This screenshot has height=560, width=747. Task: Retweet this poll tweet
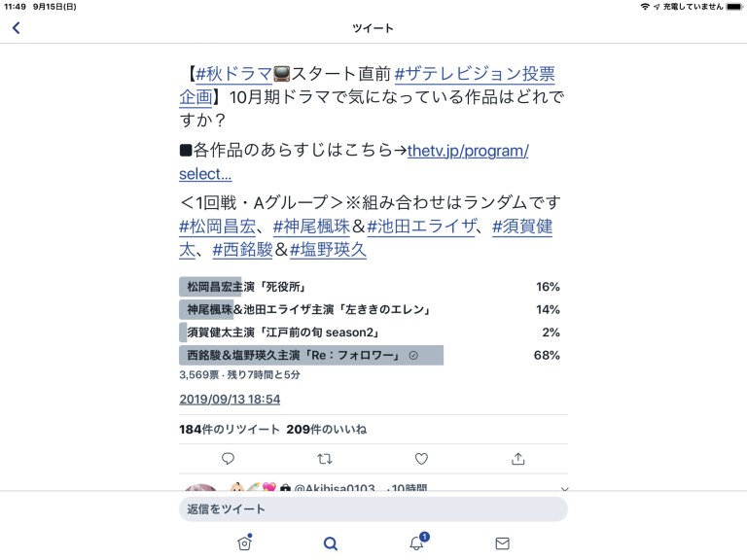coord(325,459)
